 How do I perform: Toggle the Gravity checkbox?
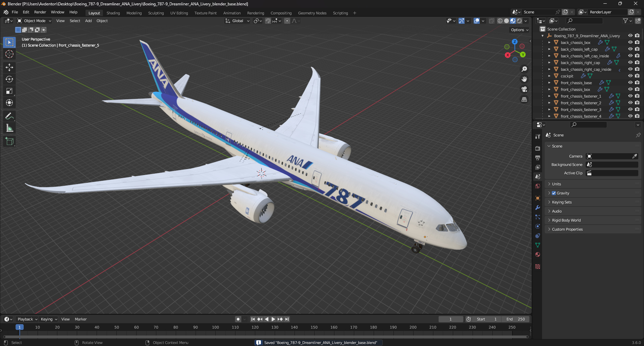(554, 193)
